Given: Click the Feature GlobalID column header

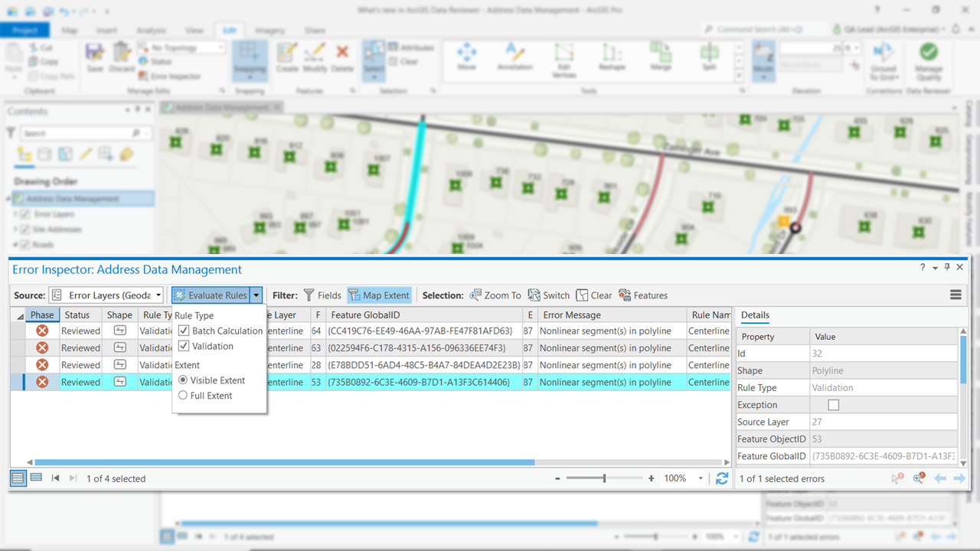Looking at the screenshot, I should pos(424,315).
